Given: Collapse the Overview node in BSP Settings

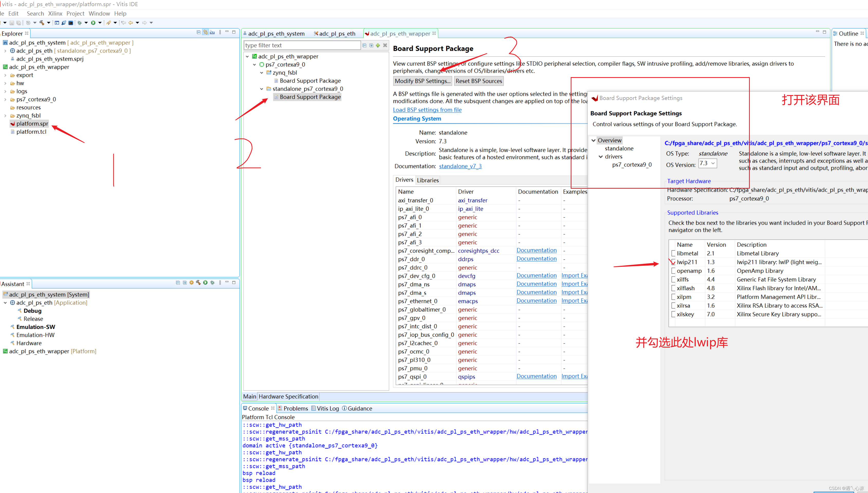Looking at the screenshot, I should (594, 141).
